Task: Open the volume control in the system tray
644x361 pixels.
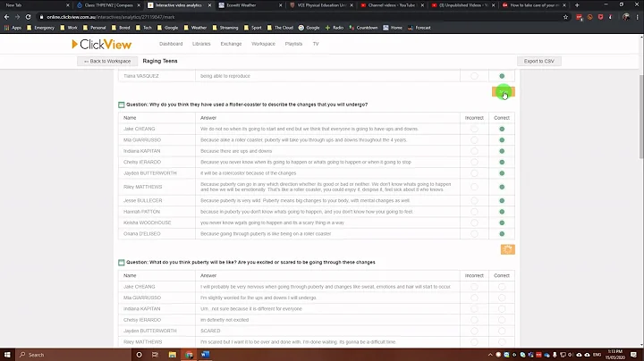Action: pyautogui.click(x=571, y=355)
